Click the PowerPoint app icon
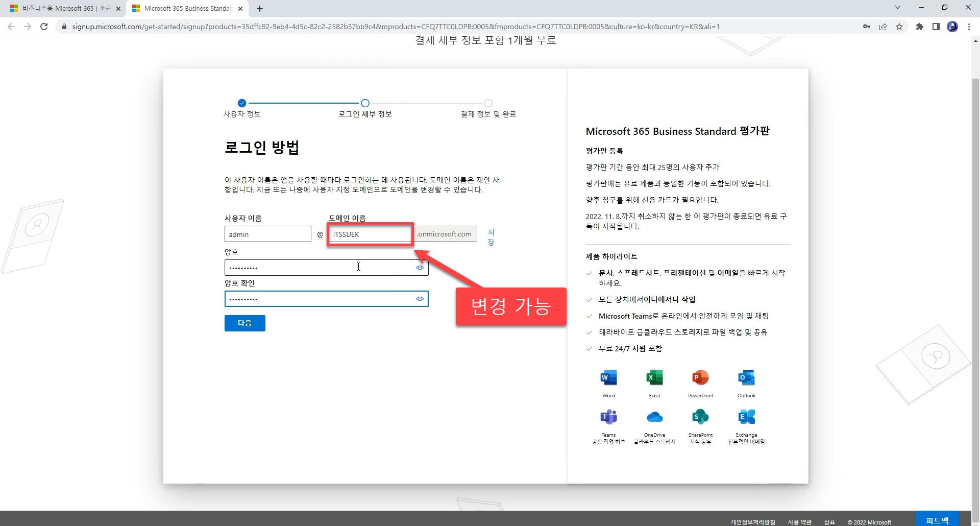 [x=700, y=377]
